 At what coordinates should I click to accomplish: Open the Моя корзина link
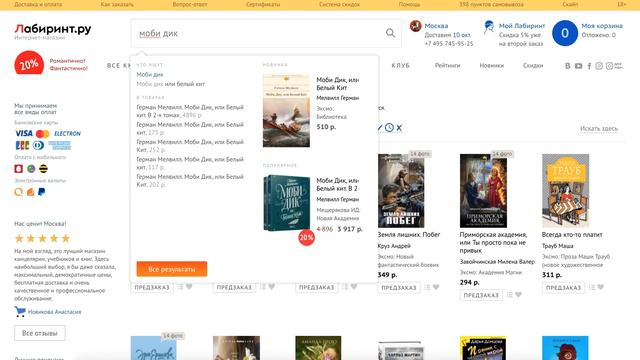point(602,26)
